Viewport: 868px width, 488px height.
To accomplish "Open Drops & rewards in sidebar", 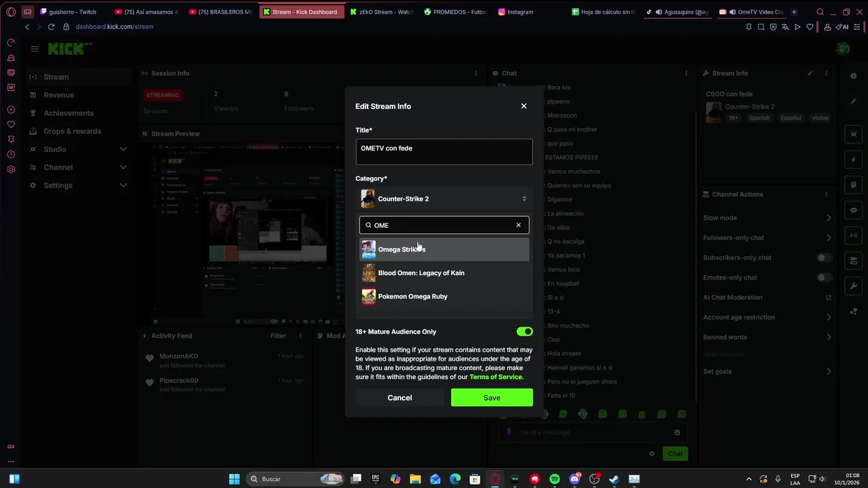I will tap(78, 131).
